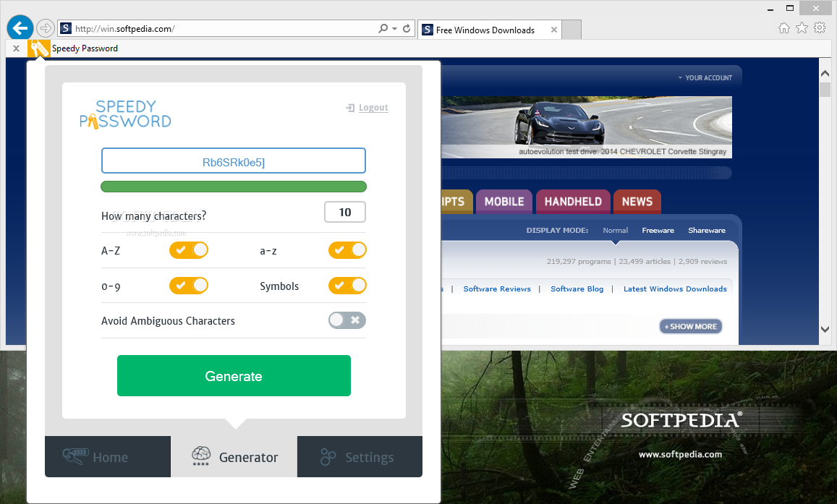Open the Software Reviews link
837x504 pixels.
coord(497,289)
